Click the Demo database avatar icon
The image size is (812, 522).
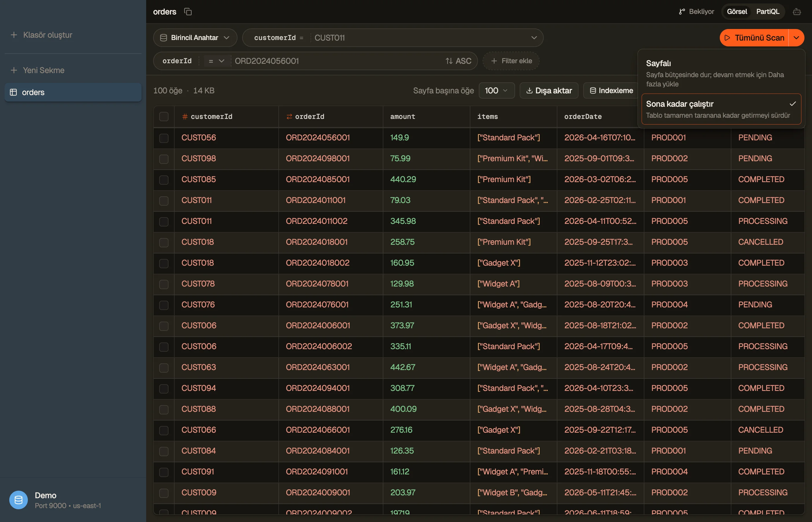[18, 500]
